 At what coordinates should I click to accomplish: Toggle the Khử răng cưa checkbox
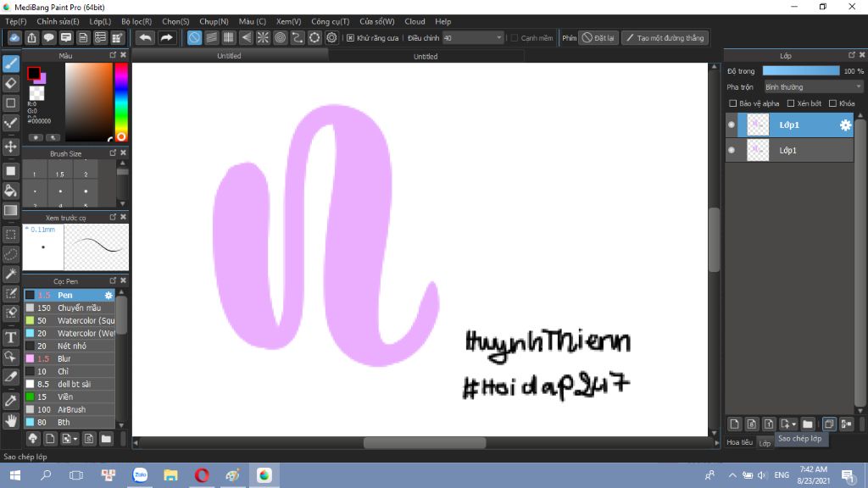point(350,38)
